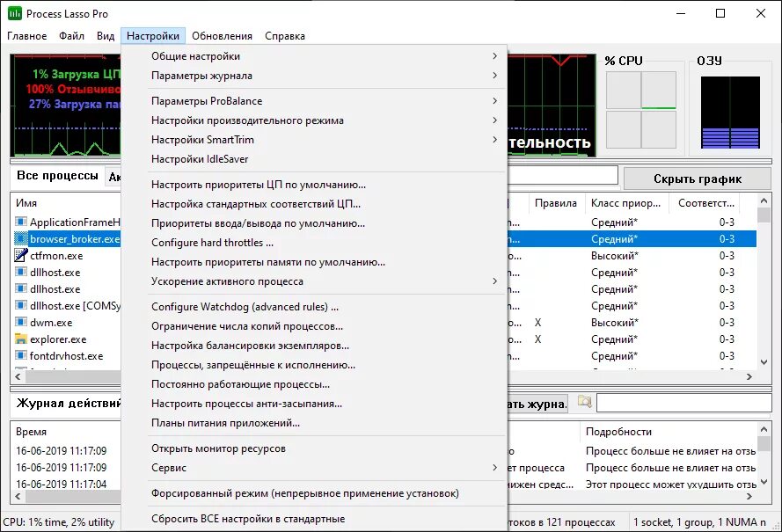
Task: Click the browser_broker.exe process icon
Action: [x=21, y=238]
